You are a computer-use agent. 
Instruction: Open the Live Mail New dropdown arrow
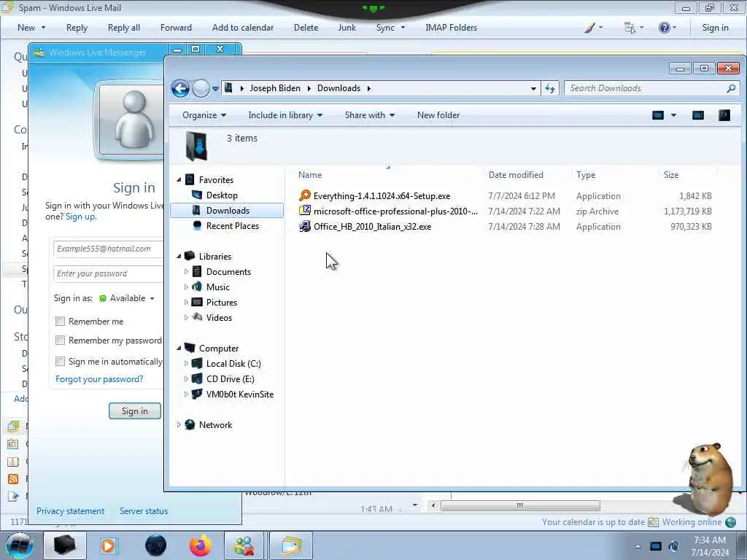coord(43,28)
